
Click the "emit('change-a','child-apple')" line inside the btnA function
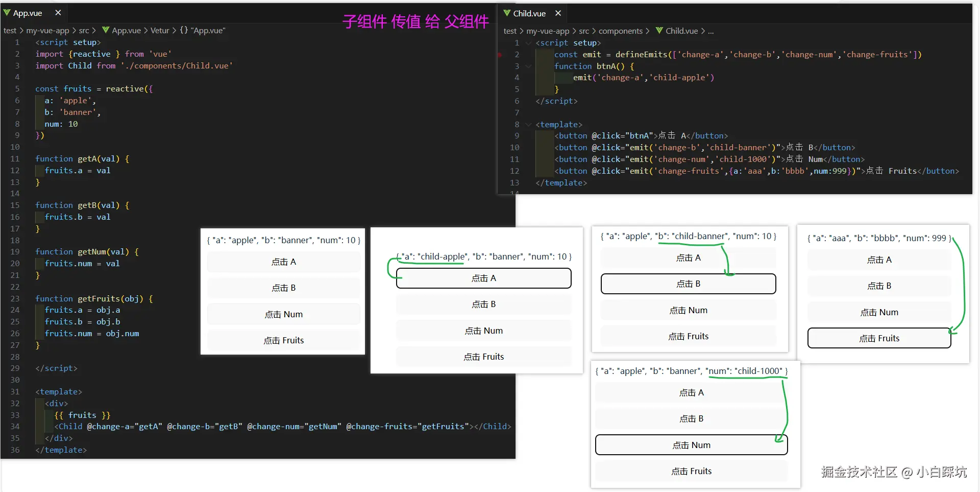pyautogui.click(x=644, y=78)
